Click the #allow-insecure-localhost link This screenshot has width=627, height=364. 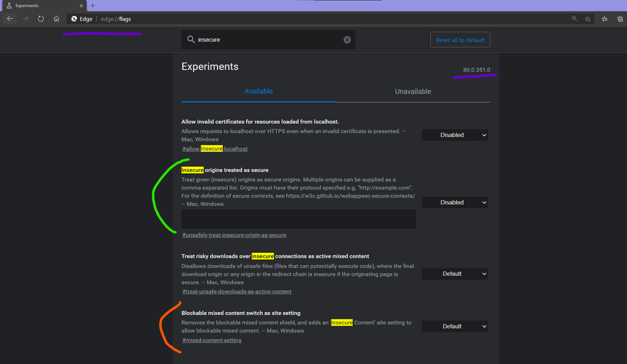pyautogui.click(x=215, y=149)
